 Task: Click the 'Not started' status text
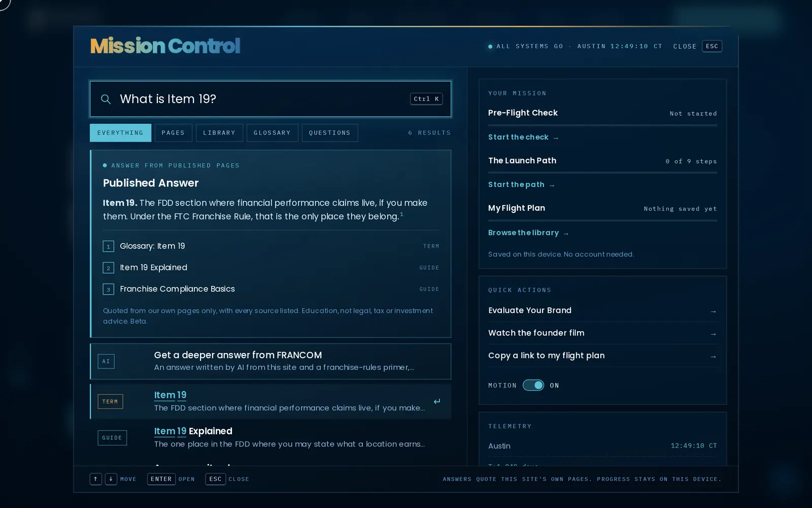click(x=693, y=113)
